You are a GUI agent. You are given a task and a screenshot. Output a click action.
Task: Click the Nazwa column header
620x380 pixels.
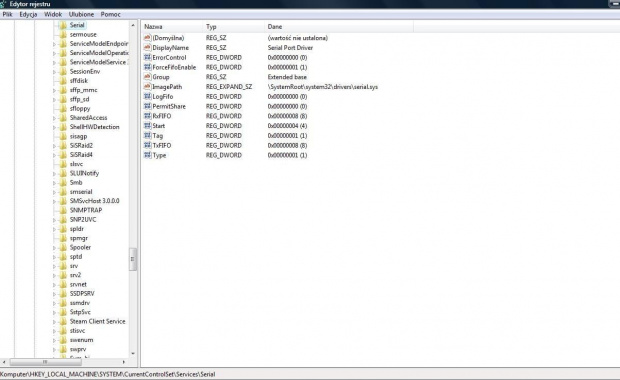[172, 26]
